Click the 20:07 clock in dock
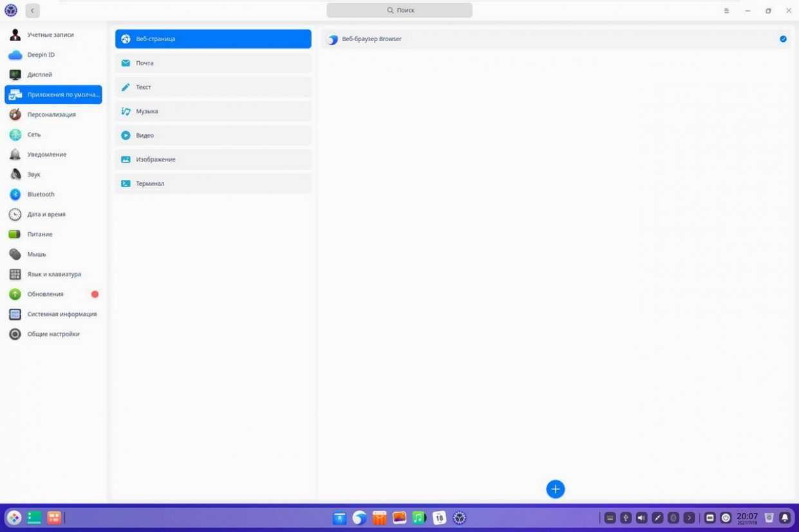The image size is (799, 532). 747,518
